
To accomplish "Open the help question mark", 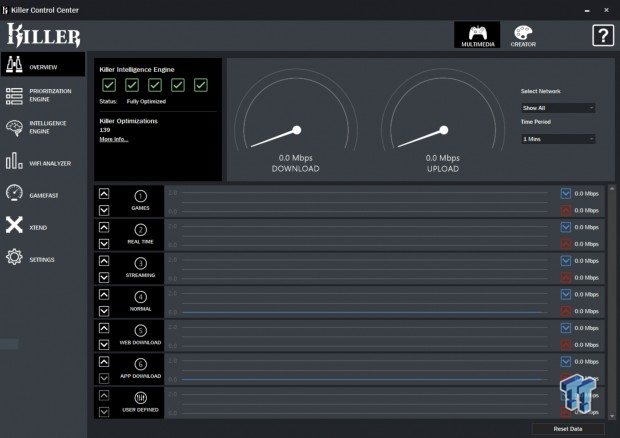I will (x=603, y=35).
